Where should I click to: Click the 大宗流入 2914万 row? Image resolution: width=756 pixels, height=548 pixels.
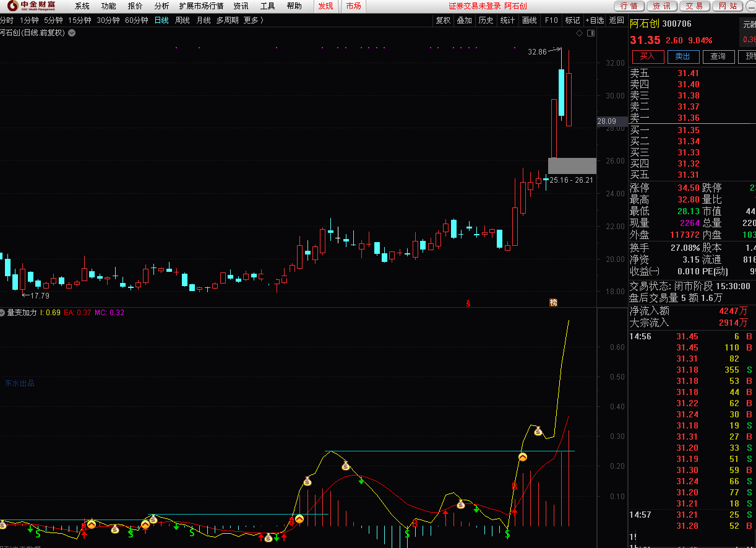pyautogui.click(x=693, y=323)
